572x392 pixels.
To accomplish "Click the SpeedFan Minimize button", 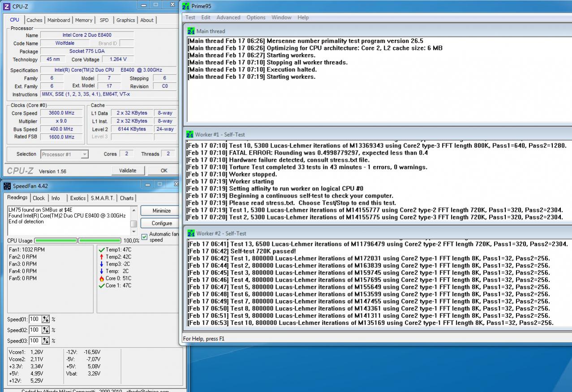I will 161,211.
